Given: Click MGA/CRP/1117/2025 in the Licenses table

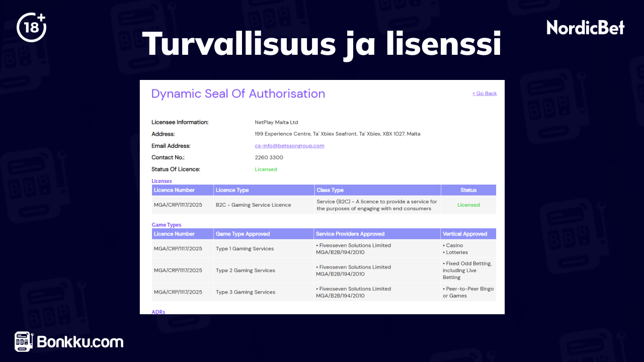Looking at the screenshot, I should pos(178,205).
